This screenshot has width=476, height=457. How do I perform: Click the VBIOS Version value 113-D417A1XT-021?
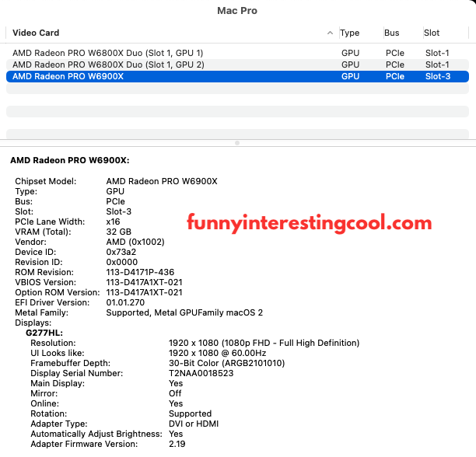coord(144,282)
